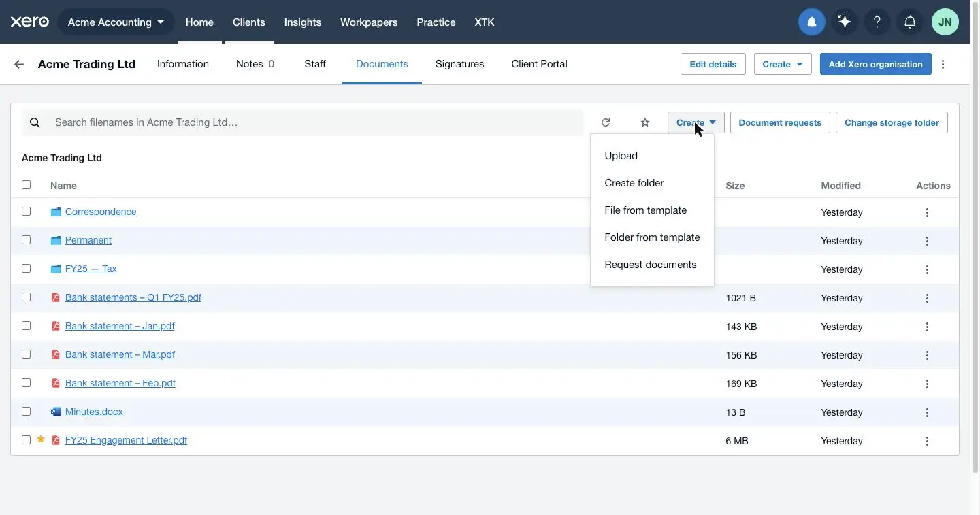The width and height of the screenshot is (980, 515).
Task: Open Clients in the top navigation
Action: point(249,22)
